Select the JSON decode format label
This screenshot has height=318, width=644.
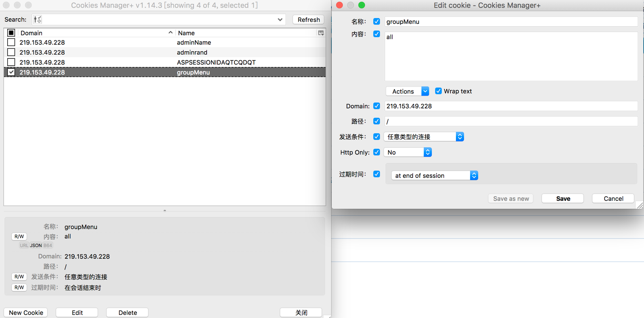click(36, 245)
